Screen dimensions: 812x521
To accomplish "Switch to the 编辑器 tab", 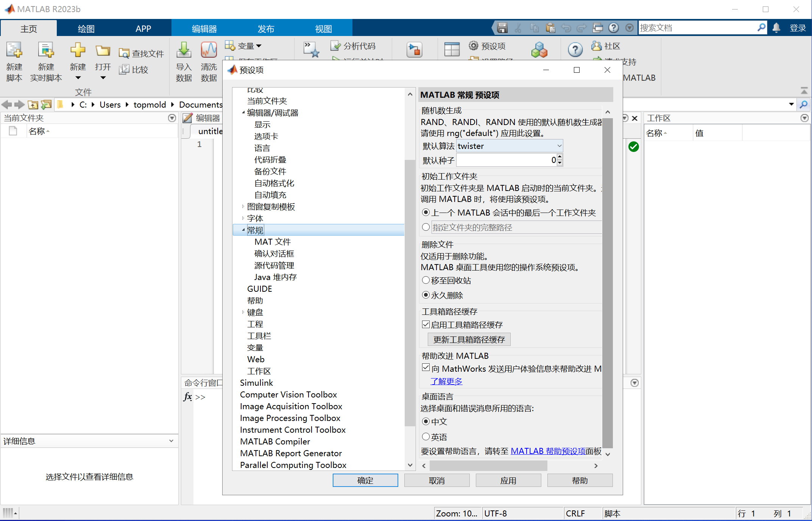I will pos(204,28).
